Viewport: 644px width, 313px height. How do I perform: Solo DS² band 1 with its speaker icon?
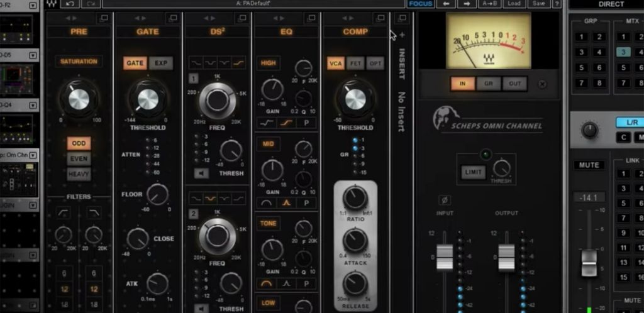point(201,173)
